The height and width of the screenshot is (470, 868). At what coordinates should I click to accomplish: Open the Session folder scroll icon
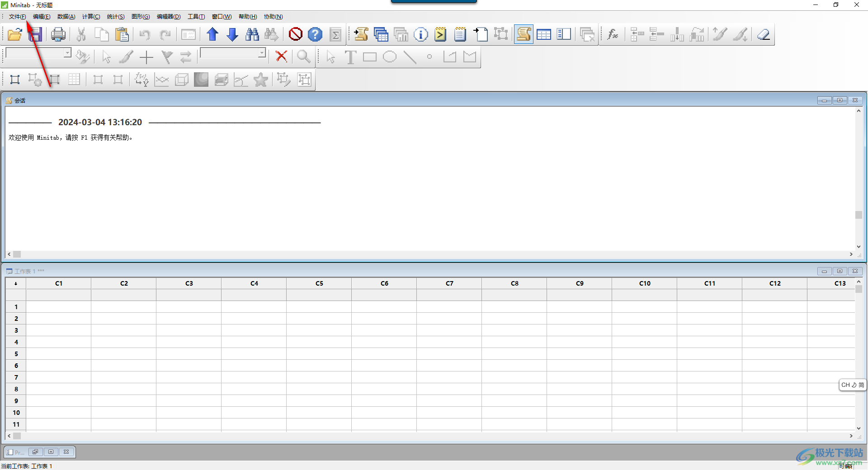point(361,34)
